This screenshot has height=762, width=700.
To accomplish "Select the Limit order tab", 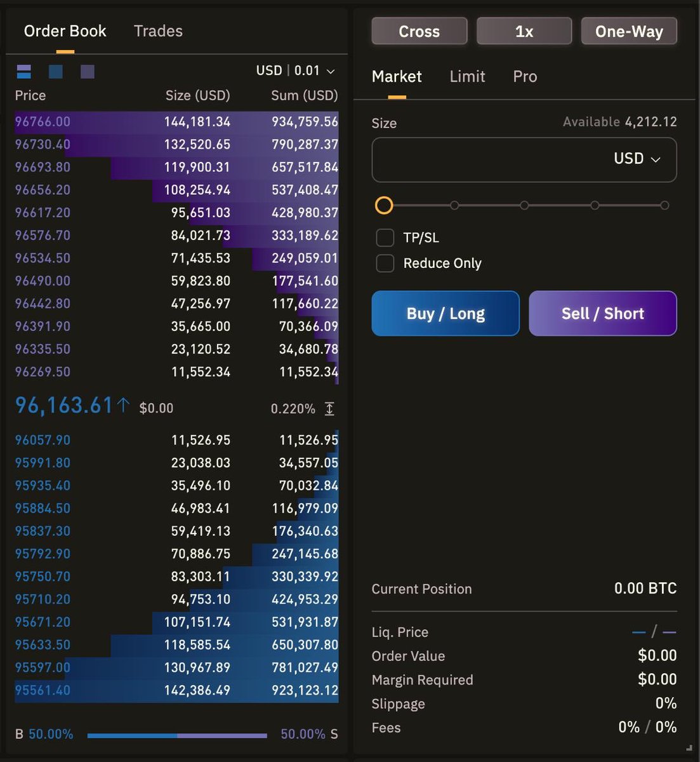I will pos(467,76).
